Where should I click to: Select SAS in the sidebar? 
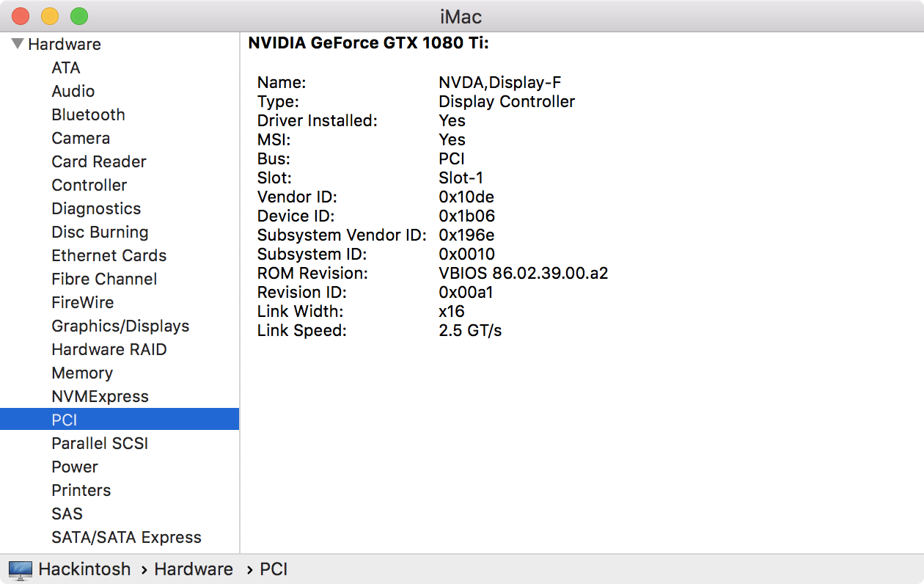coord(67,514)
